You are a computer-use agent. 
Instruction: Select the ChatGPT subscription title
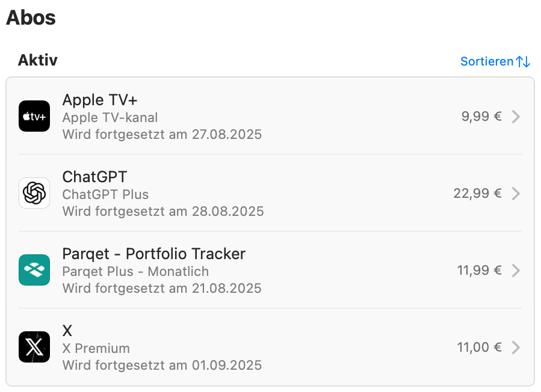tap(94, 177)
